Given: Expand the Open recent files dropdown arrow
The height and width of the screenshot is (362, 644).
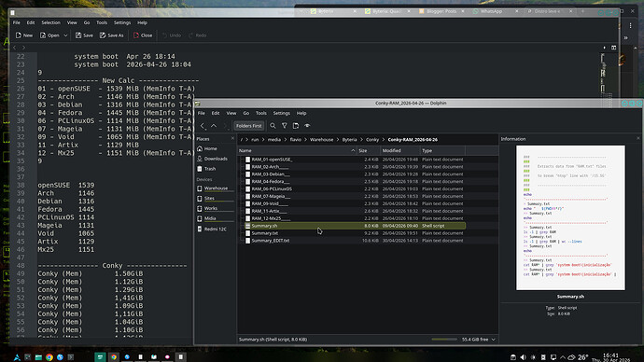Looking at the screenshot, I should coord(65,35).
